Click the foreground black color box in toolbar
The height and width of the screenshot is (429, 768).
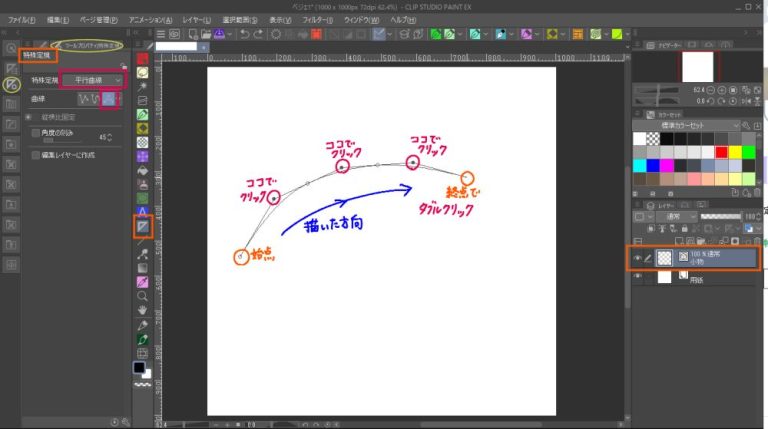click(139, 367)
